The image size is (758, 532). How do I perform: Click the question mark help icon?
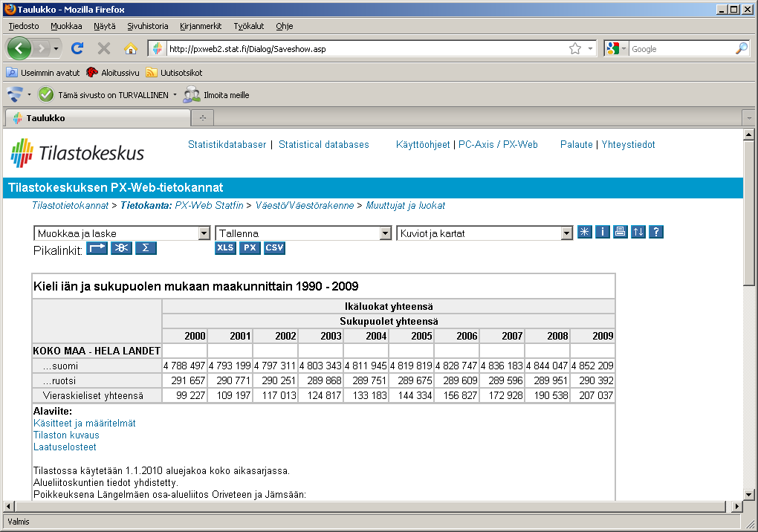point(656,232)
